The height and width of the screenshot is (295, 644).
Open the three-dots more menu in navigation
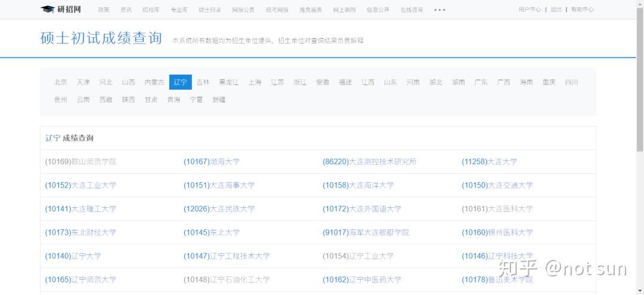coord(439,10)
